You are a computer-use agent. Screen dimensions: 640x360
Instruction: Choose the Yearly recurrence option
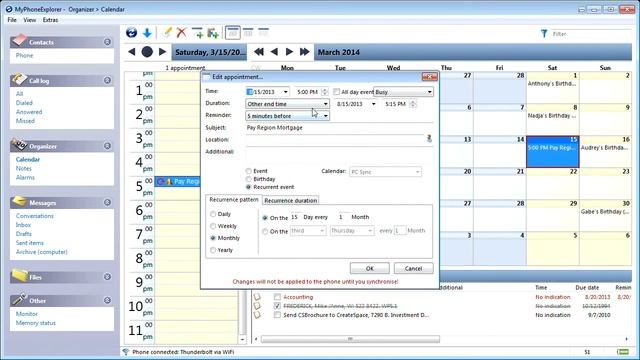[213, 250]
